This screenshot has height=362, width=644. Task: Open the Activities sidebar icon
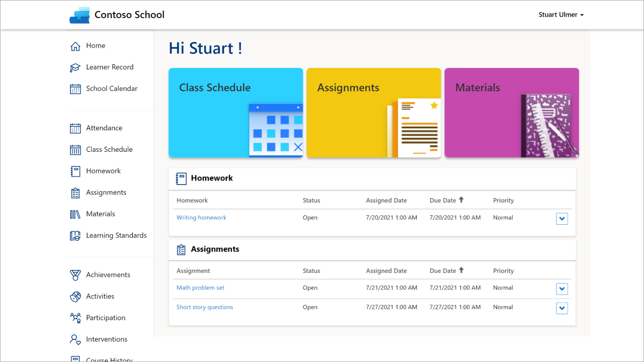[75, 296]
